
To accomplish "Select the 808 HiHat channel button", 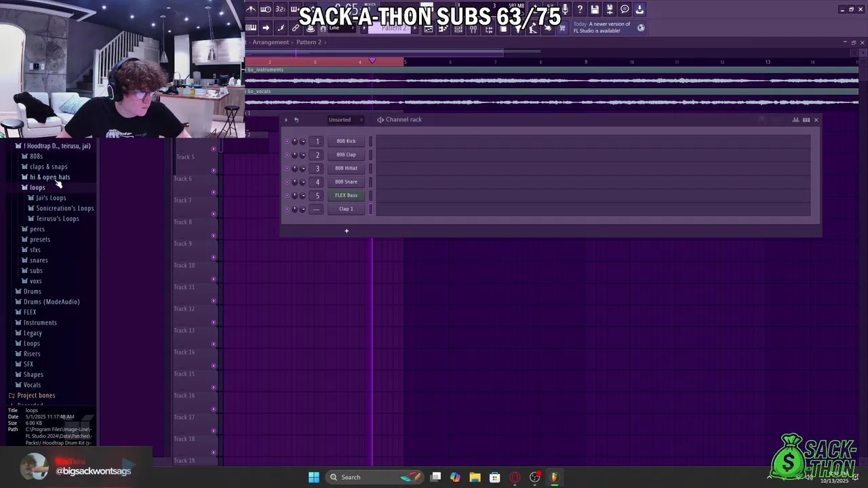I will point(346,168).
